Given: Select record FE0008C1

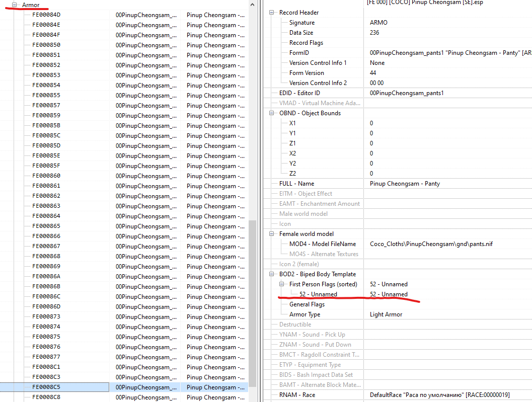Looking at the screenshot, I should pos(46,367).
